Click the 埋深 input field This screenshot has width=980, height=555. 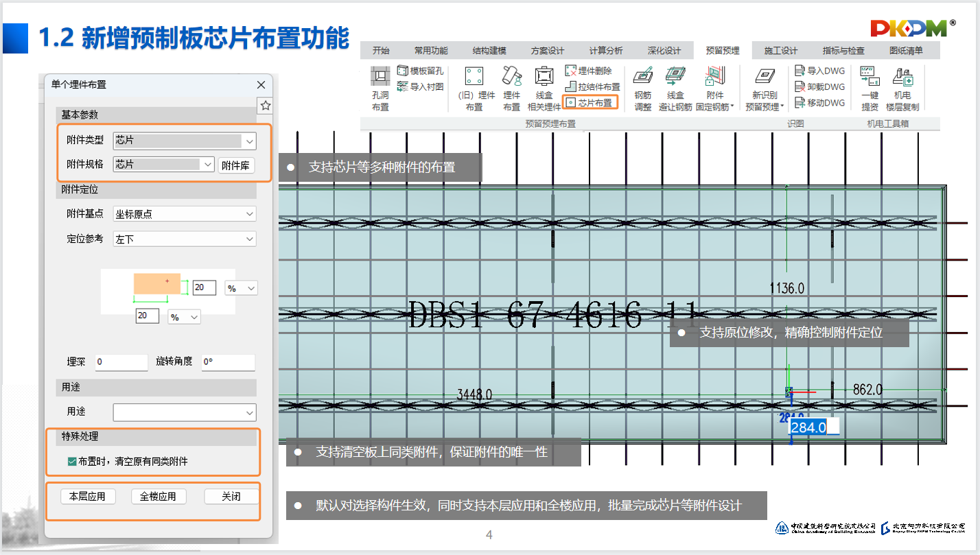121,362
